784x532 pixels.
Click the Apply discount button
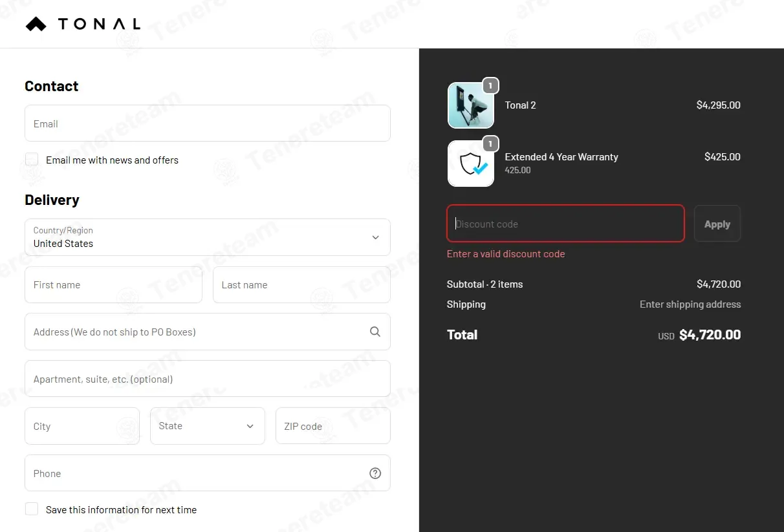click(x=717, y=224)
